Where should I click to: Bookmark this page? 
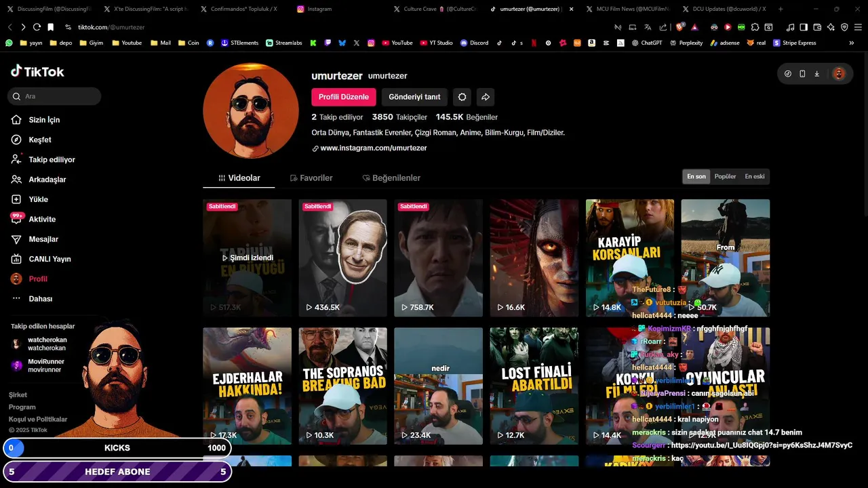pos(50,27)
